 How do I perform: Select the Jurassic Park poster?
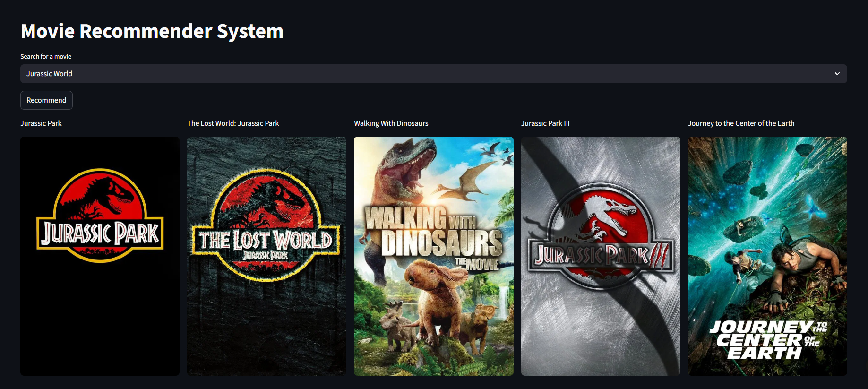pyautogui.click(x=100, y=256)
